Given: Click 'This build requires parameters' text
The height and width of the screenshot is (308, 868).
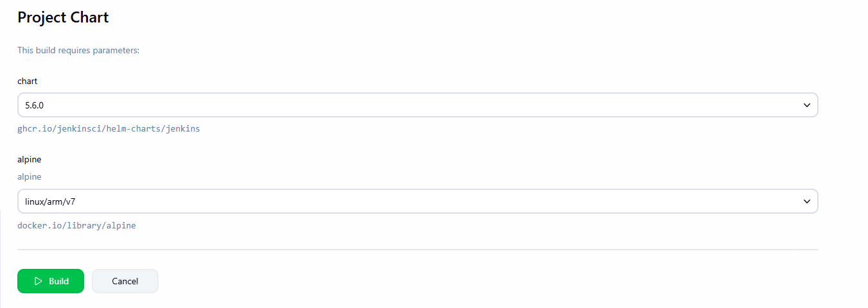Looking at the screenshot, I should (78, 50).
